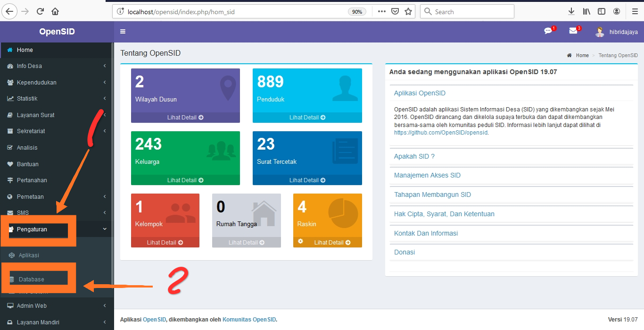Select the Analisis checkmark icon

(10, 148)
